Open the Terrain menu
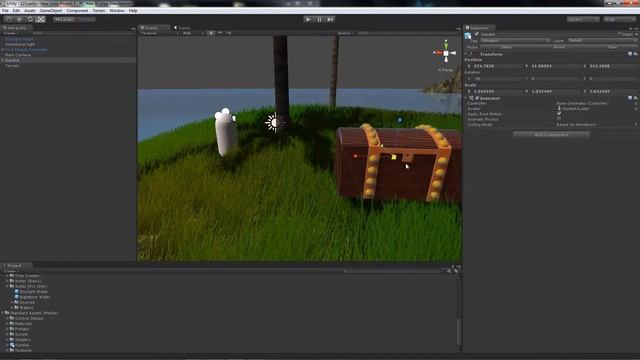Viewport: 640px width, 360px height. pos(99,11)
